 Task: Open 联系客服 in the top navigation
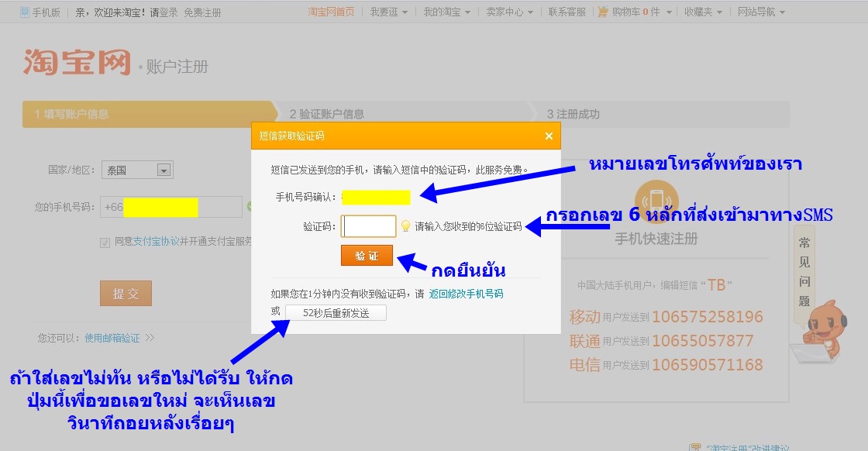[x=567, y=12]
